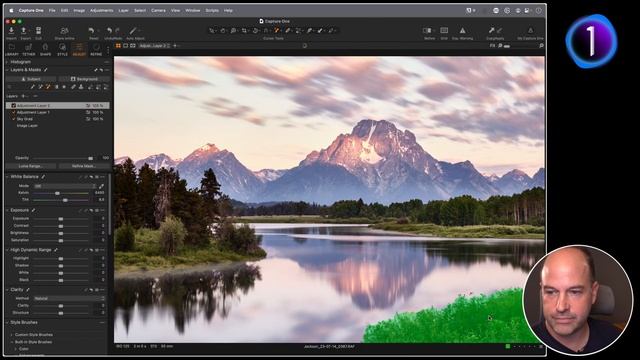Collapse the High Dynamic Range panel

7,250
